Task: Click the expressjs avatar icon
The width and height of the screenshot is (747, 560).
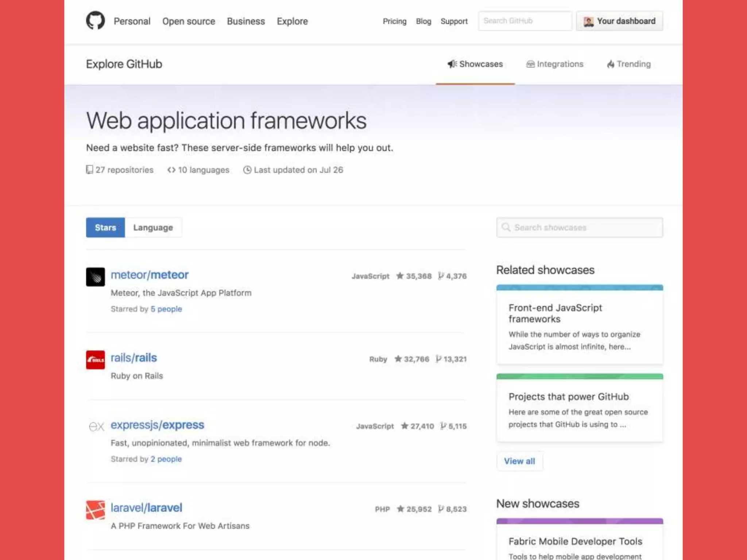Action: pyautogui.click(x=96, y=426)
